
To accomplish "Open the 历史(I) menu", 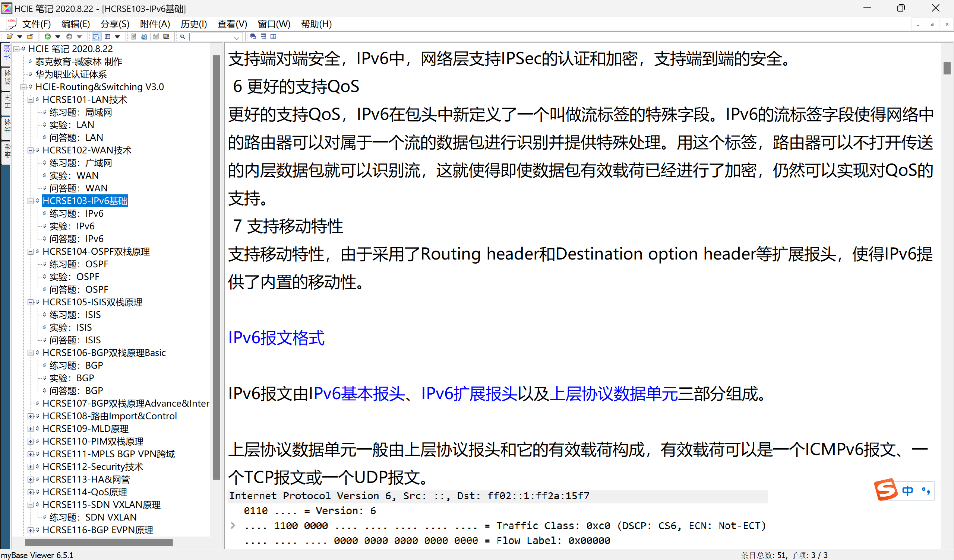I will point(193,24).
